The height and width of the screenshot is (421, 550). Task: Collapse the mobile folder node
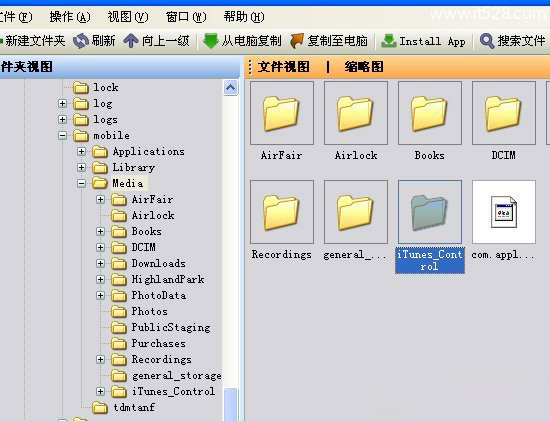click(62, 135)
